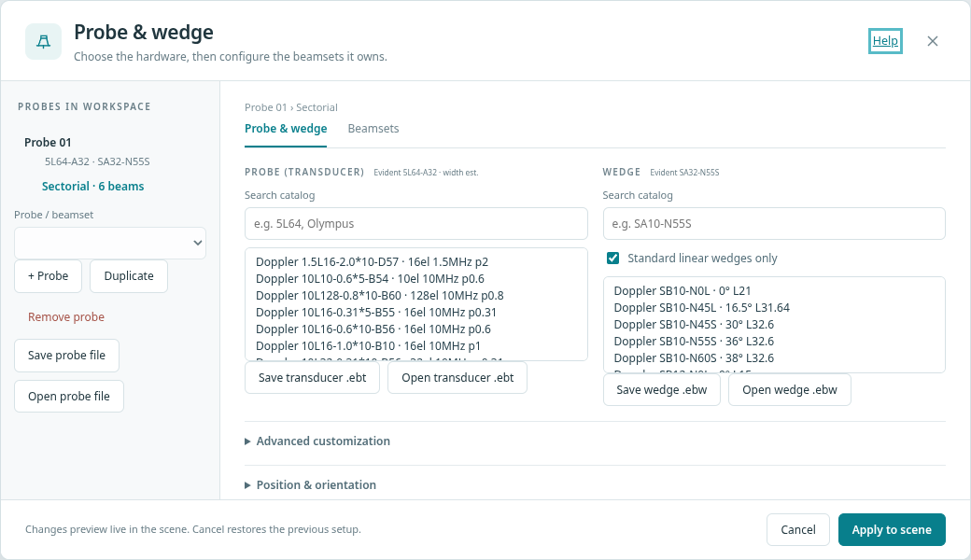Click Save probe file
This screenshot has width=971, height=560.
click(x=67, y=356)
